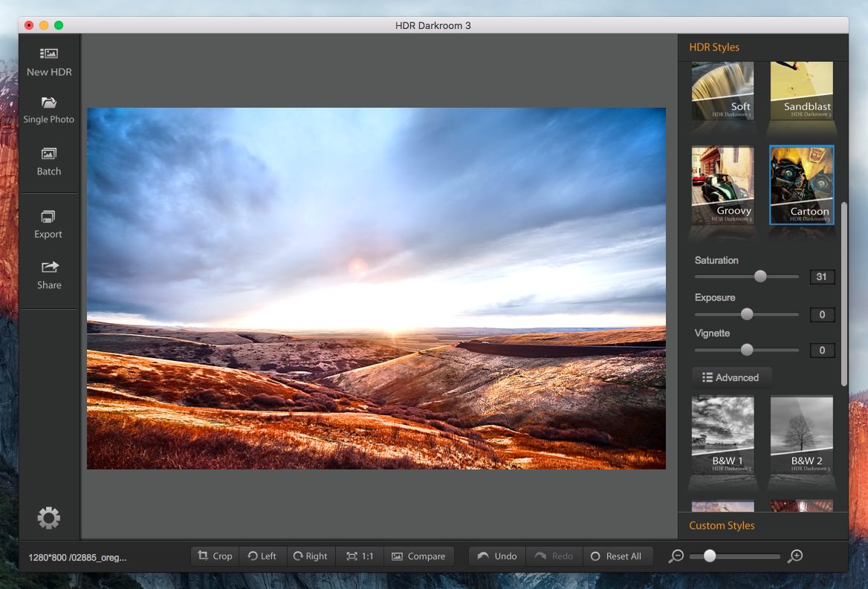Click the zoom in magnifier icon
The height and width of the screenshot is (589, 868).
pos(795,556)
